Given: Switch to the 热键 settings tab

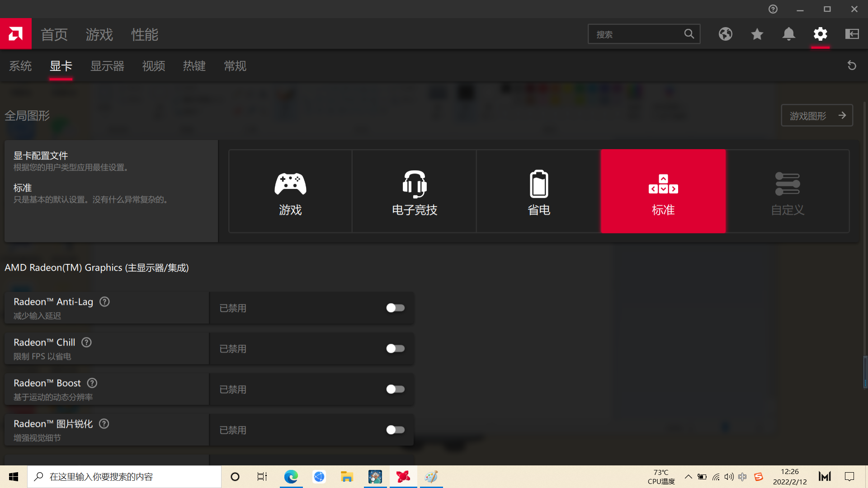Looking at the screenshot, I should coord(194,66).
